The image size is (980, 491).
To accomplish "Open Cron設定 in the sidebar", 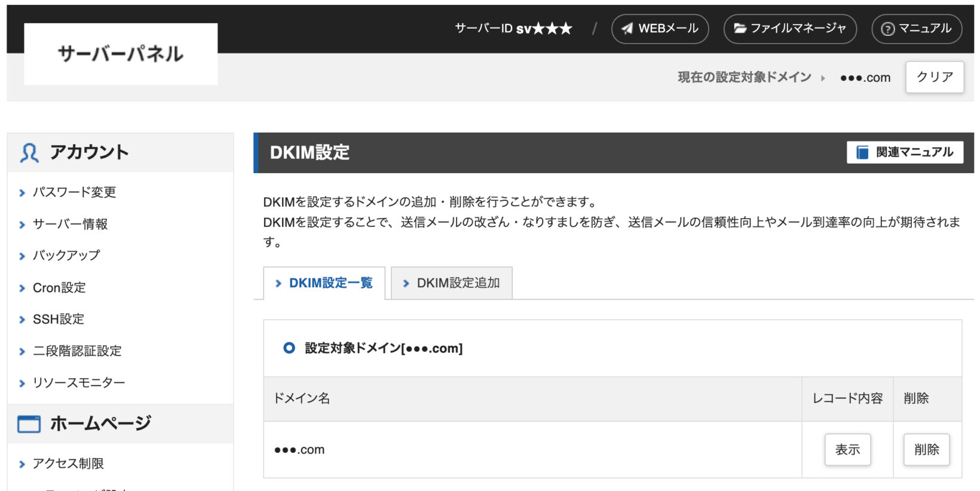I will [x=59, y=288].
